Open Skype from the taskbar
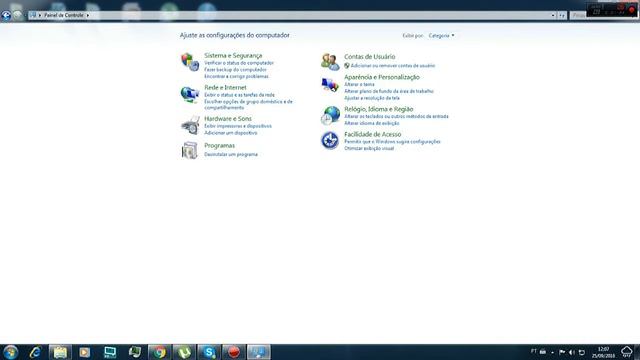This screenshot has height=360, width=640. [x=209, y=352]
